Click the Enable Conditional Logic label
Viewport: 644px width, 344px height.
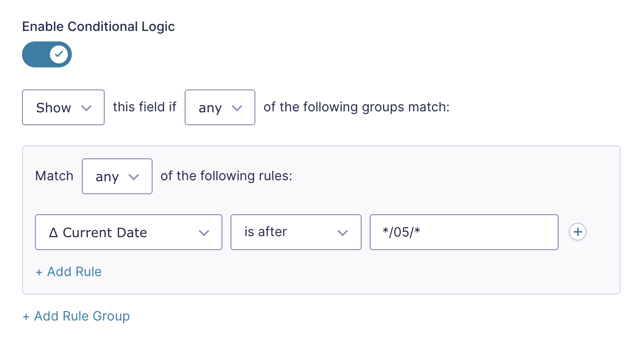(x=98, y=26)
